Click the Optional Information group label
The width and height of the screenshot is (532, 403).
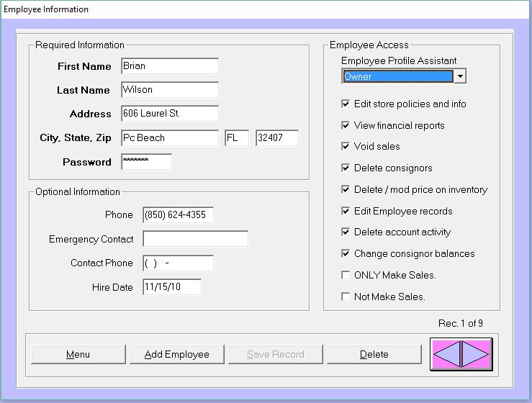click(78, 192)
